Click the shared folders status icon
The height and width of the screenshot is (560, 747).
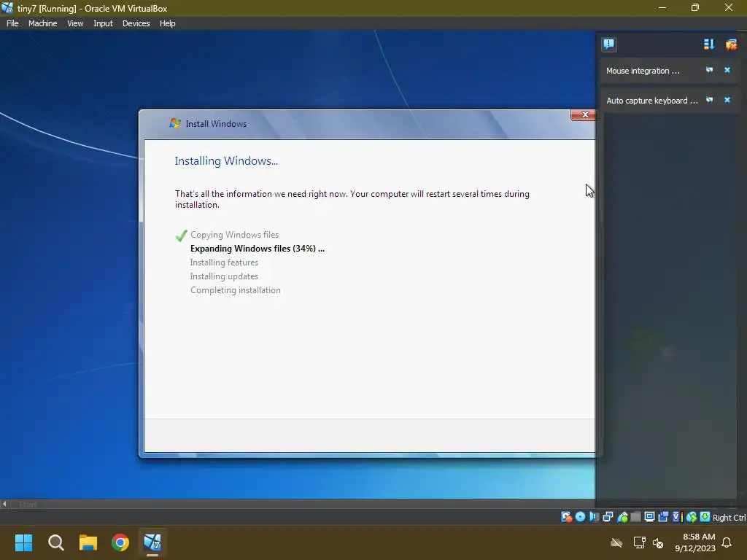coord(635,517)
